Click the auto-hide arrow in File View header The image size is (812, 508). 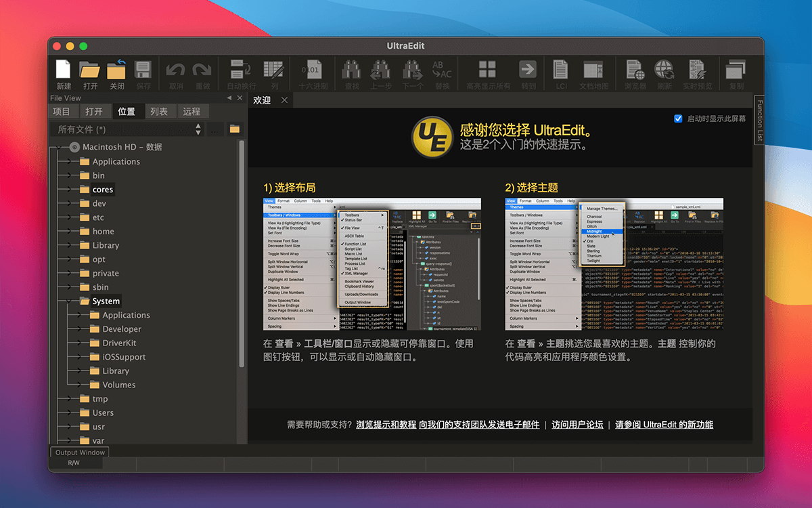click(x=229, y=98)
